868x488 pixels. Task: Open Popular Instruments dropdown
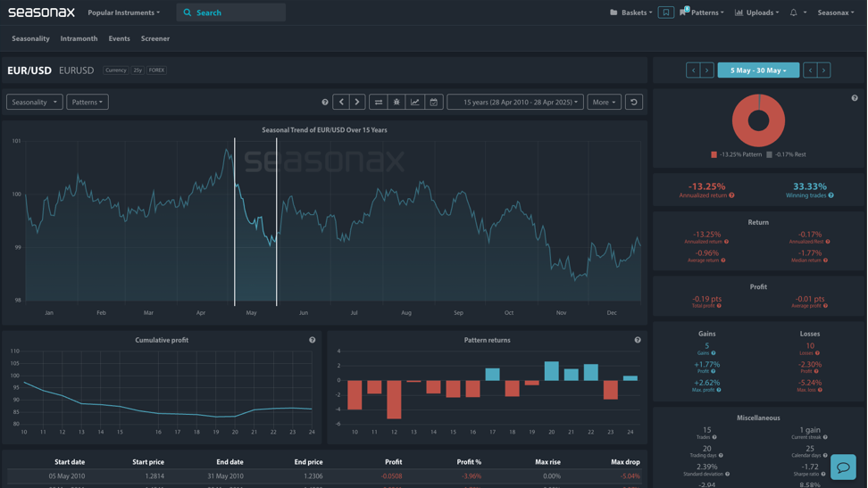pyautogui.click(x=123, y=12)
